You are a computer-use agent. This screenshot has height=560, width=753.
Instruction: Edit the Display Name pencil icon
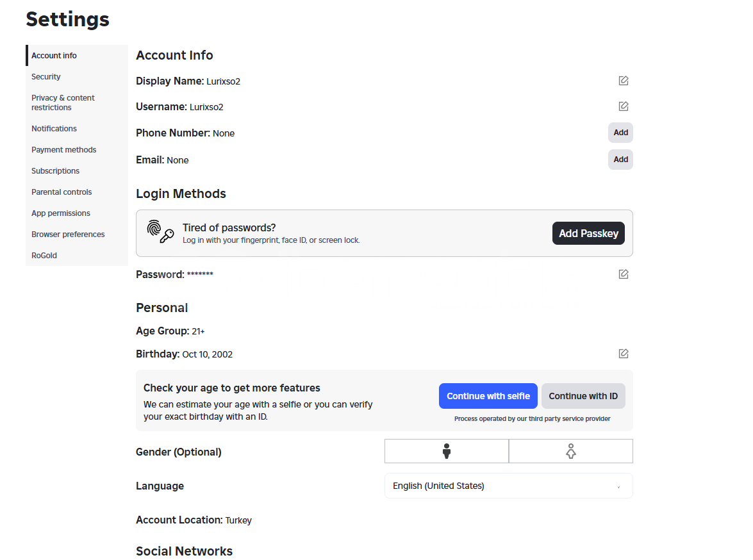tap(624, 81)
